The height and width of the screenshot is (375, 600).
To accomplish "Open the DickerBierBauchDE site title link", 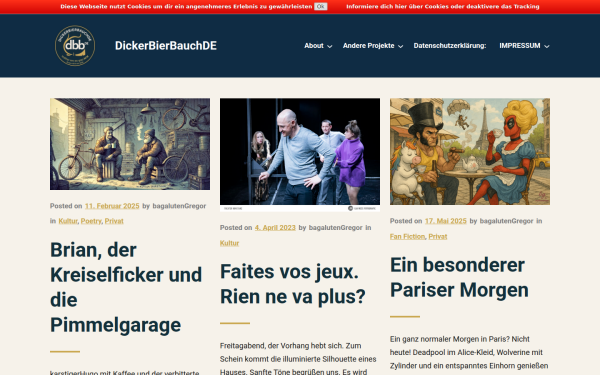I will coord(166,46).
